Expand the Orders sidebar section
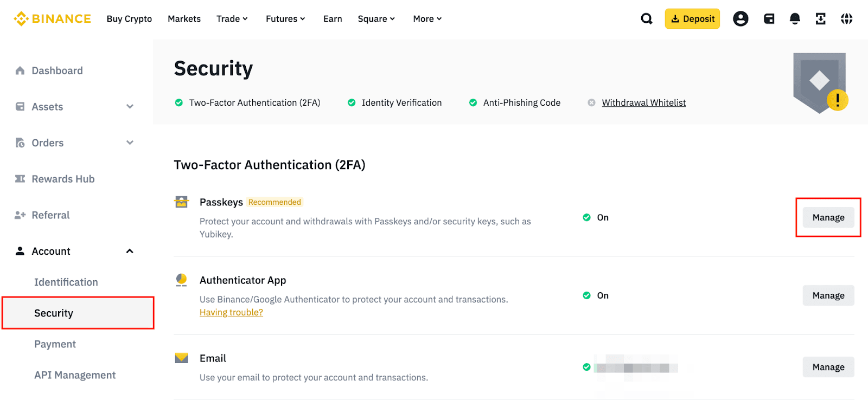 pos(130,143)
